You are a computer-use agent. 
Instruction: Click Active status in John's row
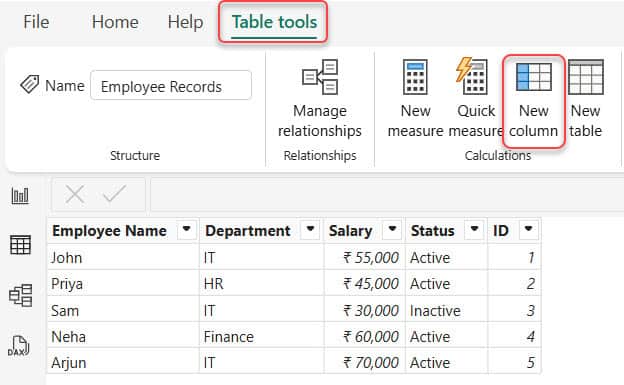coord(447,258)
